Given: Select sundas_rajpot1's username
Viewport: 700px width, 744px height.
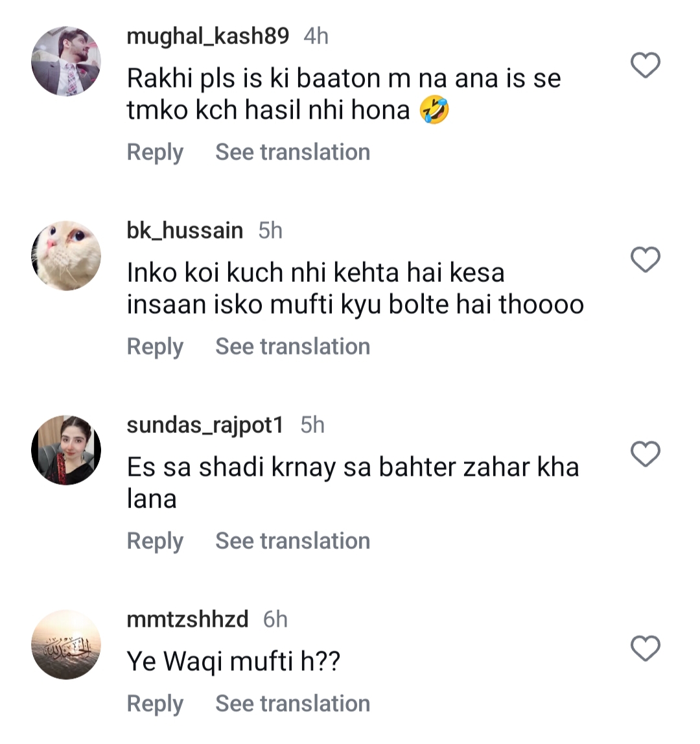Looking at the screenshot, I should tap(205, 424).
